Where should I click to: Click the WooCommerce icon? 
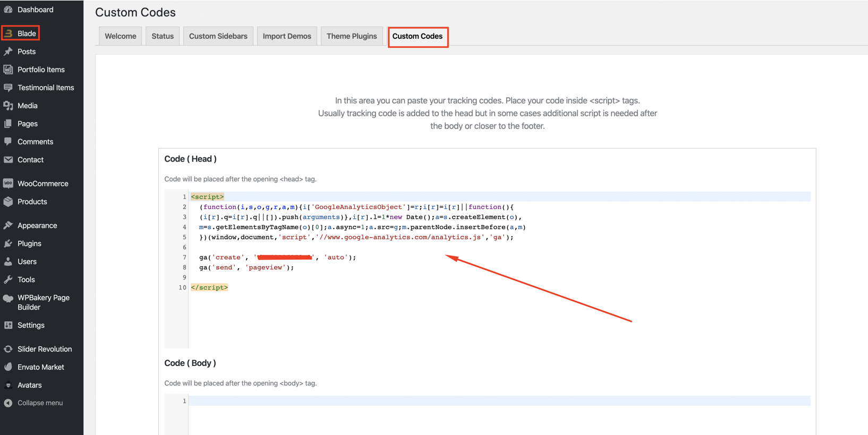tap(8, 184)
